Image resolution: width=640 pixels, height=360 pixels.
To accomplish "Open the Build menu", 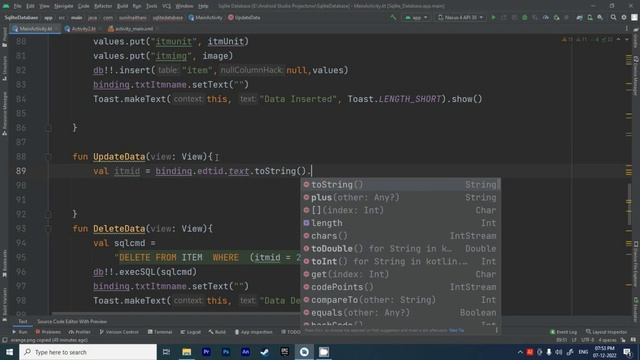I will (122, 6).
